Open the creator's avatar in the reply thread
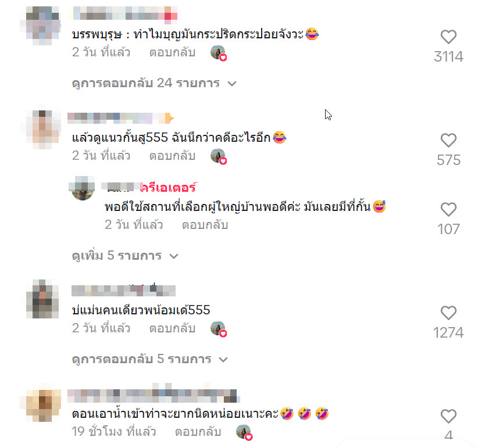The width and height of the screenshot is (489, 448). [83, 188]
